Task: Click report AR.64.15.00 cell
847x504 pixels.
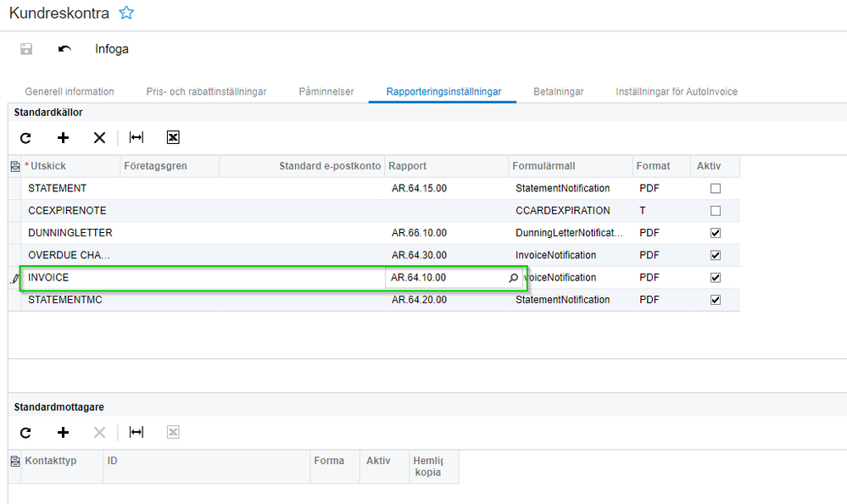Action: (x=446, y=188)
